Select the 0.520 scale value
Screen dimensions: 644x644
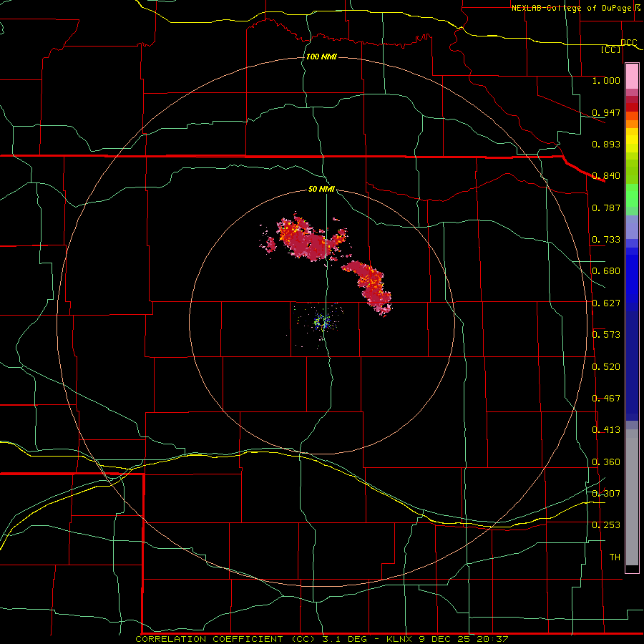pyautogui.click(x=606, y=367)
